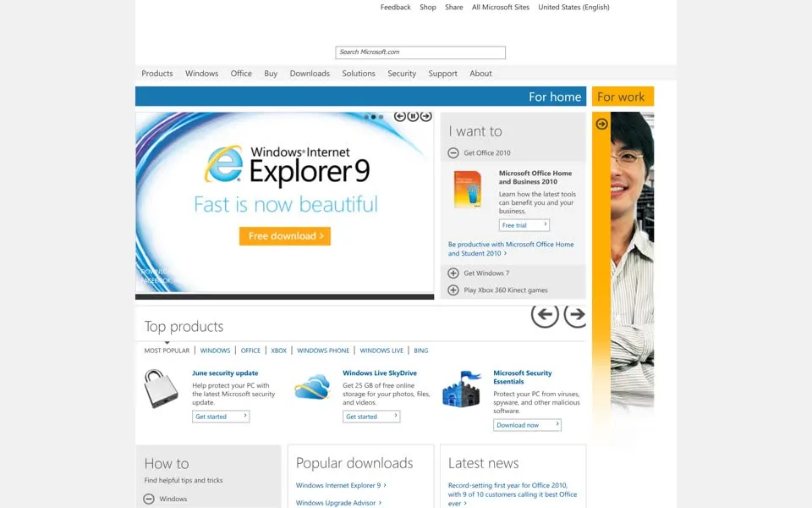Click All Microsoft Sites link

pyautogui.click(x=501, y=8)
